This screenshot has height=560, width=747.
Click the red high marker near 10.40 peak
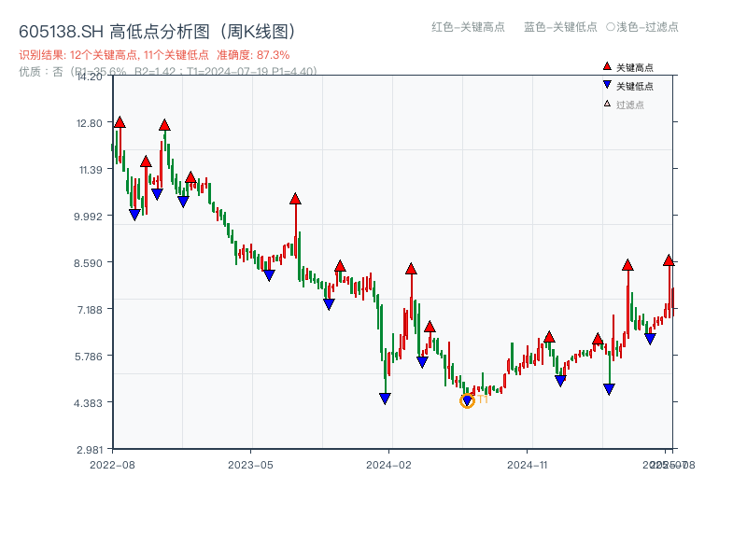click(x=295, y=199)
